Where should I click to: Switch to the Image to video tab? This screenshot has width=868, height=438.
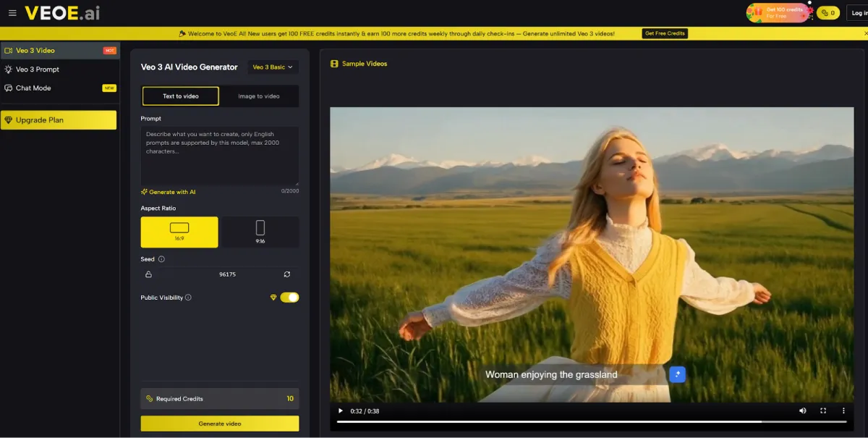(258, 96)
